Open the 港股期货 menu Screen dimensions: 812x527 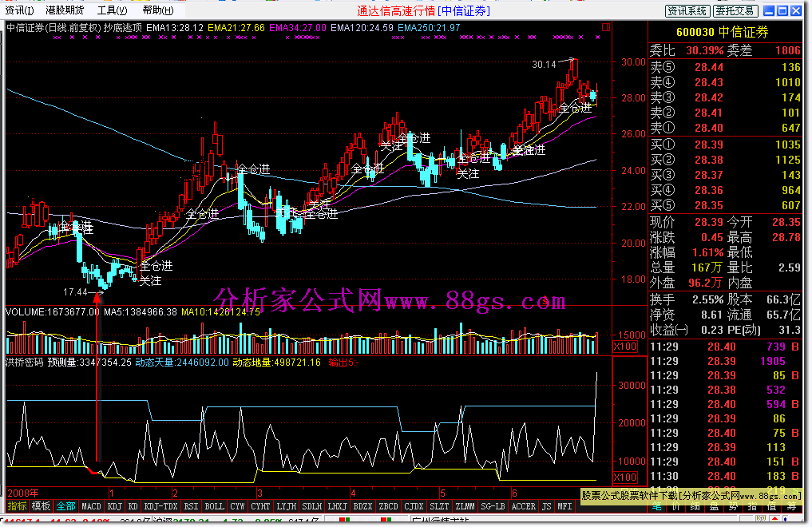[x=64, y=10]
